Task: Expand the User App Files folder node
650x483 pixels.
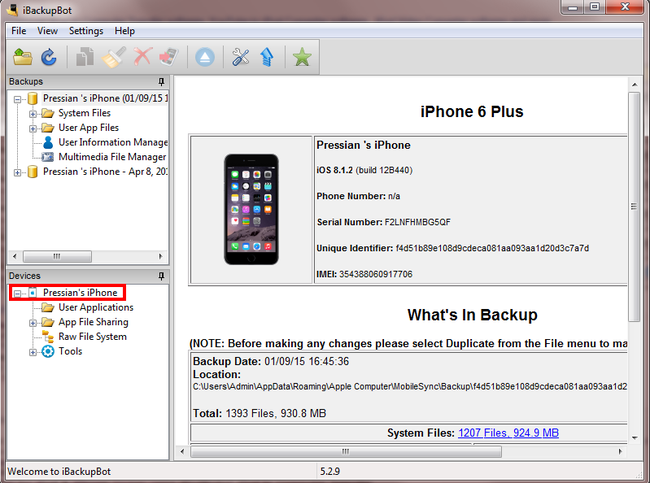Action: tap(33, 128)
